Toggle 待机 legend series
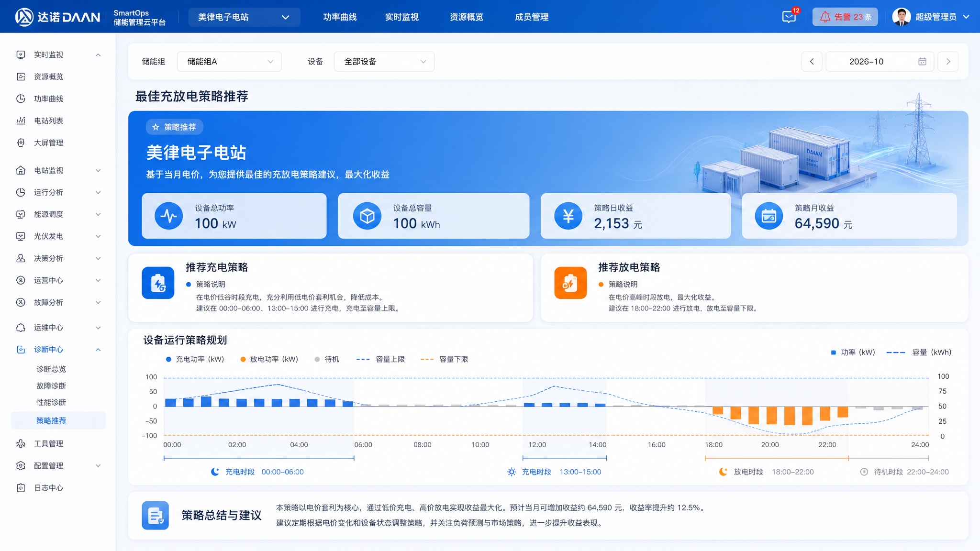 coord(327,359)
